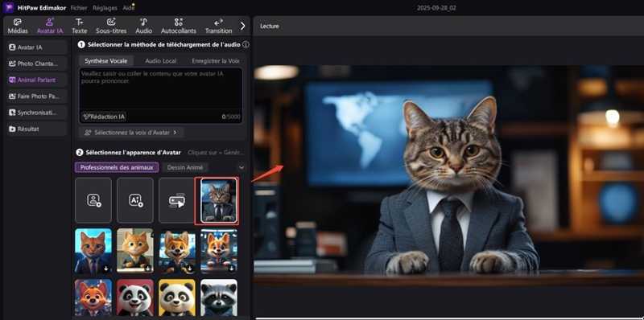The width and height of the screenshot is (644, 320).
Task: Select Animal Parlant in the sidebar
Action: point(37,80)
